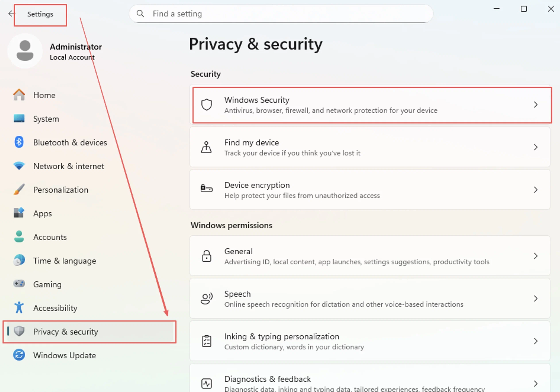The height and width of the screenshot is (392, 560).
Task: Expand the Windows Security chevron
Action: pyautogui.click(x=536, y=105)
